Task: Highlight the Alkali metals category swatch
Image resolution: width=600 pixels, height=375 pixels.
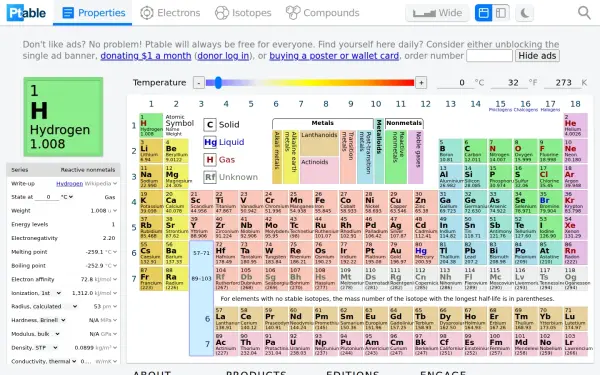Action: point(277,157)
